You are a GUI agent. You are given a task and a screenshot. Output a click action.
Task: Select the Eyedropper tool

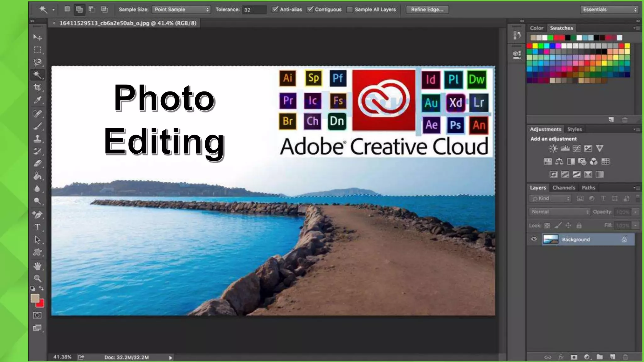click(37, 100)
